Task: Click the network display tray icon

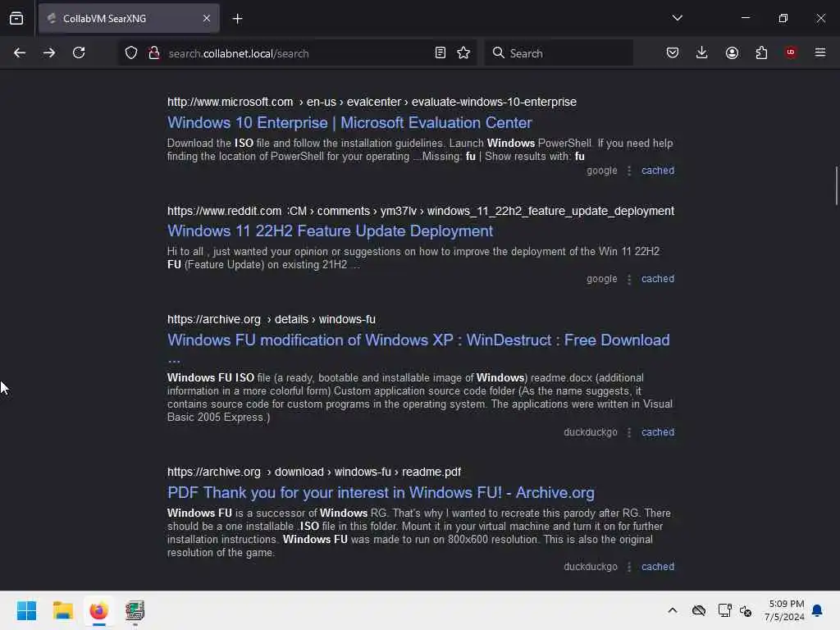Action: coord(724,610)
